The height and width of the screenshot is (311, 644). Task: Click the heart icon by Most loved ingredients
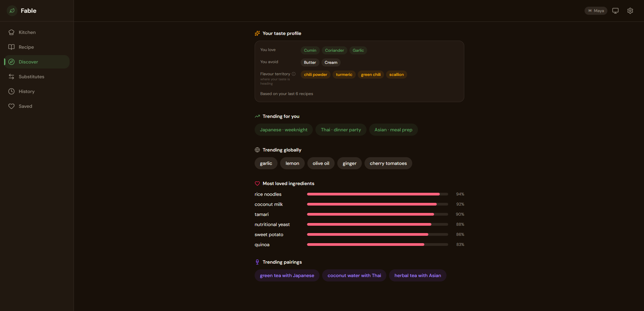(x=257, y=183)
